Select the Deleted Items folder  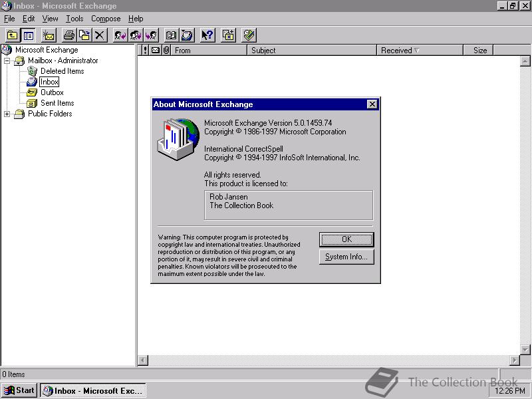pos(62,71)
